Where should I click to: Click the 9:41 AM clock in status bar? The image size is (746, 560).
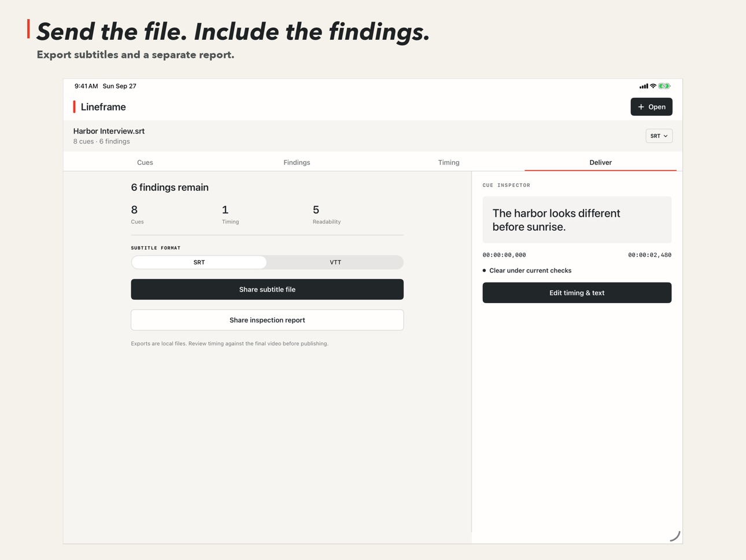click(86, 86)
